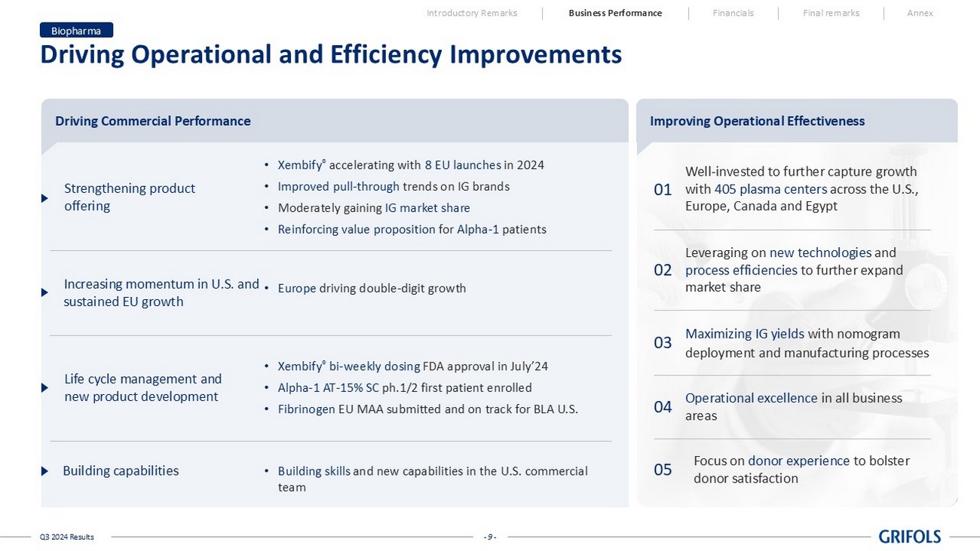The height and width of the screenshot is (551, 980).
Task: Select the Focus on donor experience statement
Action: click(801, 469)
